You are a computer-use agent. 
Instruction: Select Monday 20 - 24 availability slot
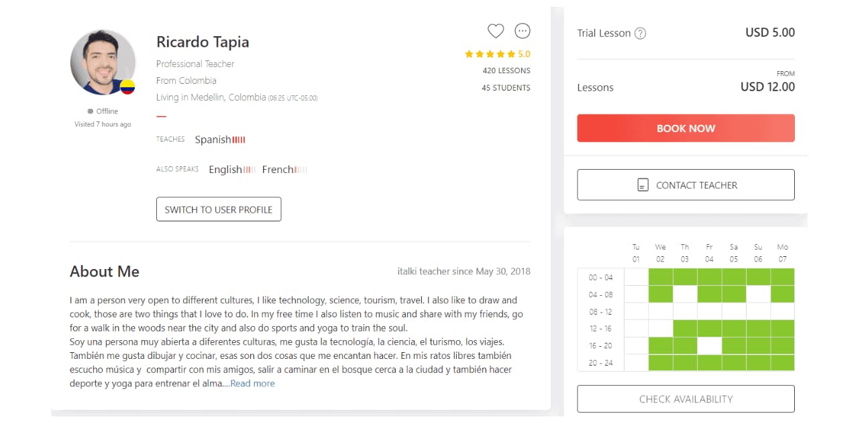[782, 363]
